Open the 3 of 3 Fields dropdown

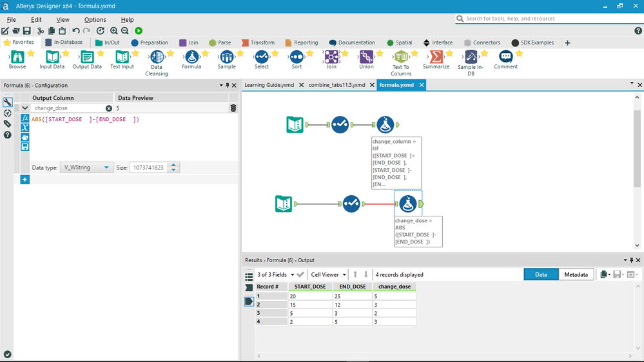pyautogui.click(x=293, y=274)
